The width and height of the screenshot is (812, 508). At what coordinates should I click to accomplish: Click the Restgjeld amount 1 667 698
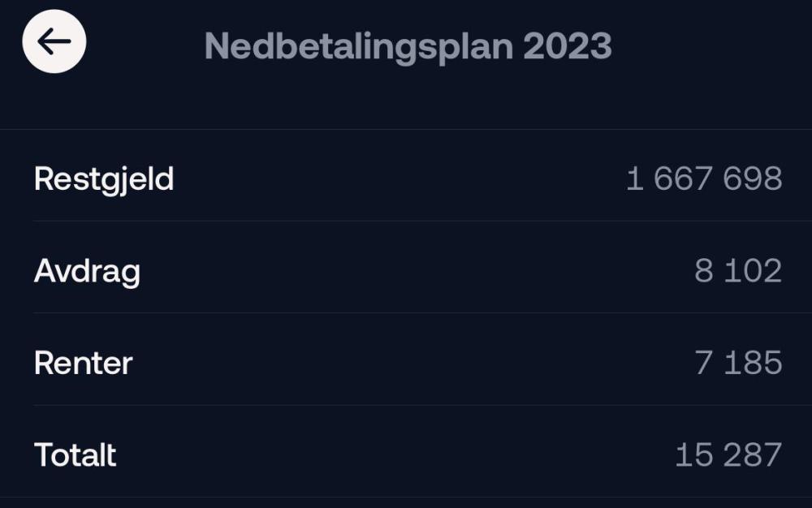(x=703, y=179)
